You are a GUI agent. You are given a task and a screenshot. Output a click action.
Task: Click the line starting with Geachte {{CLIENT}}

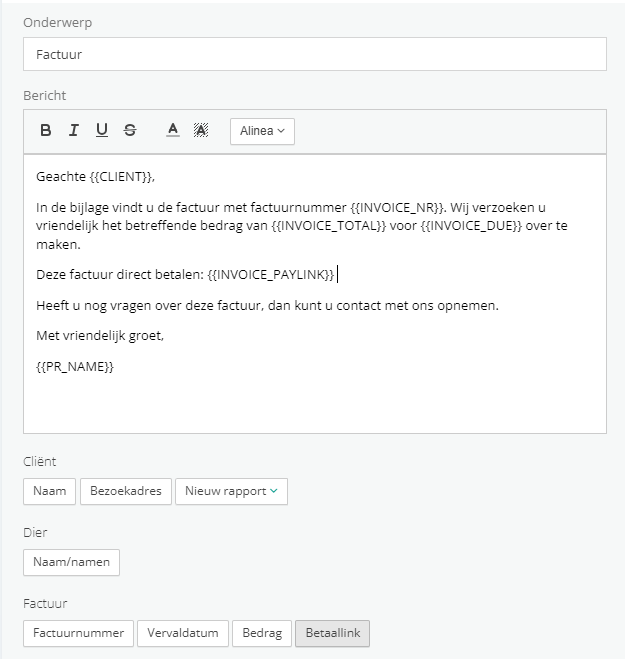click(95, 177)
